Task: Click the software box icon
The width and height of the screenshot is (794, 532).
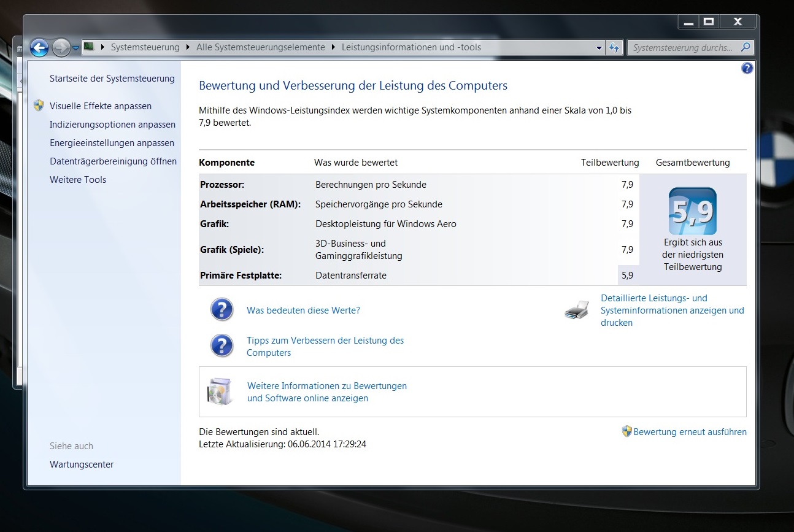Action: coord(220,391)
